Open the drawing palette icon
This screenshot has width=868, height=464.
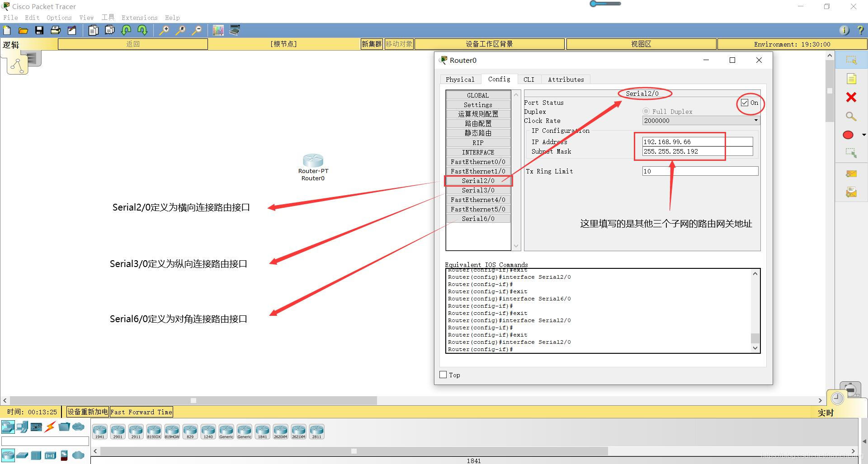click(218, 30)
